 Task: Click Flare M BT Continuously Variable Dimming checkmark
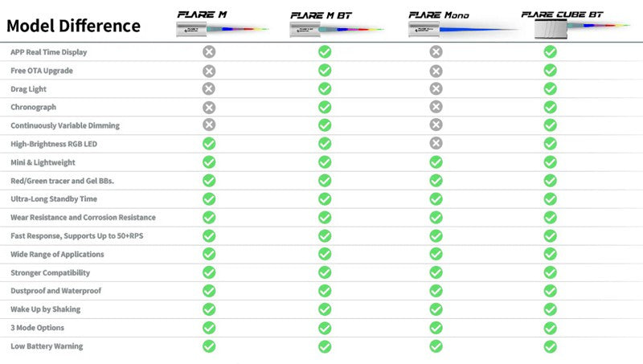tap(325, 125)
